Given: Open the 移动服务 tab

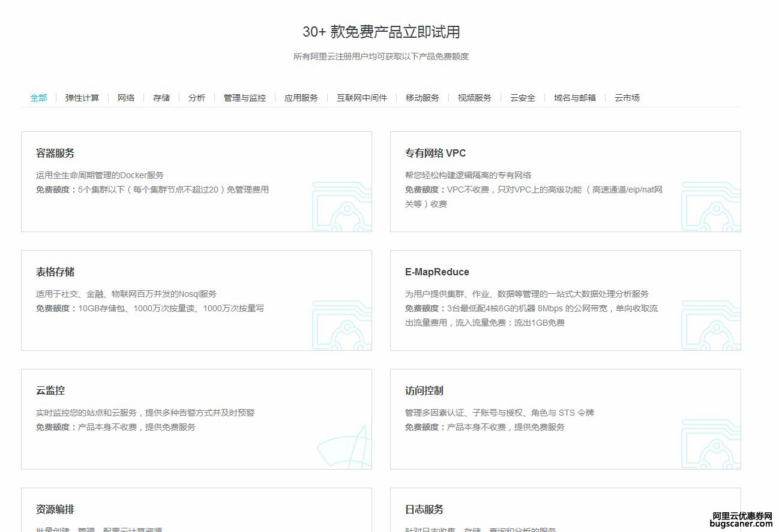Looking at the screenshot, I should [423, 98].
